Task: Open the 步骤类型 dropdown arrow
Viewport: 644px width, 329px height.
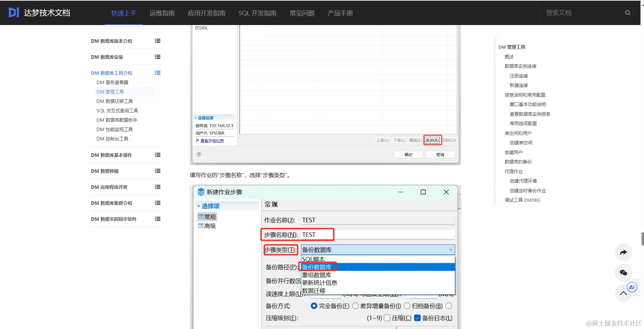Action: point(451,250)
